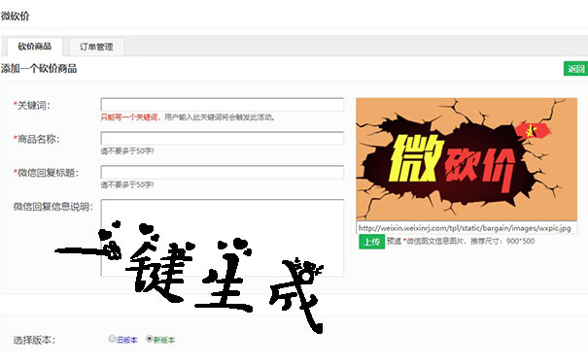
Task: Focus the 关键词 input field
Action: [x=222, y=105]
